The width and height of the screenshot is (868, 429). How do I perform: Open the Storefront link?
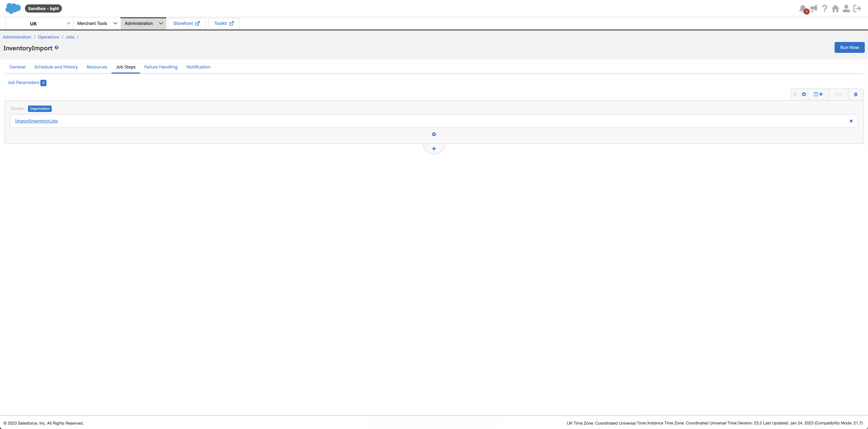pyautogui.click(x=187, y=24)
